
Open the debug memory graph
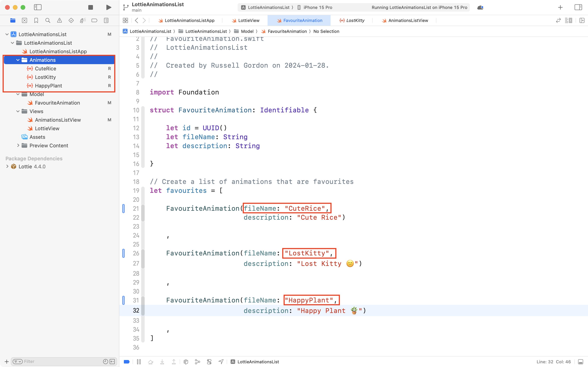(197, 362)
